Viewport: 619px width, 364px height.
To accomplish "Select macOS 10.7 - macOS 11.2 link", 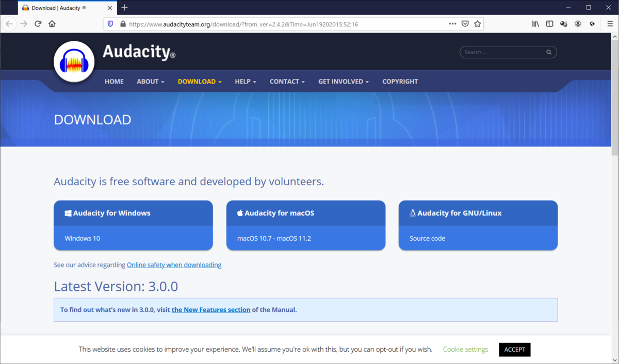I will 274,238.
